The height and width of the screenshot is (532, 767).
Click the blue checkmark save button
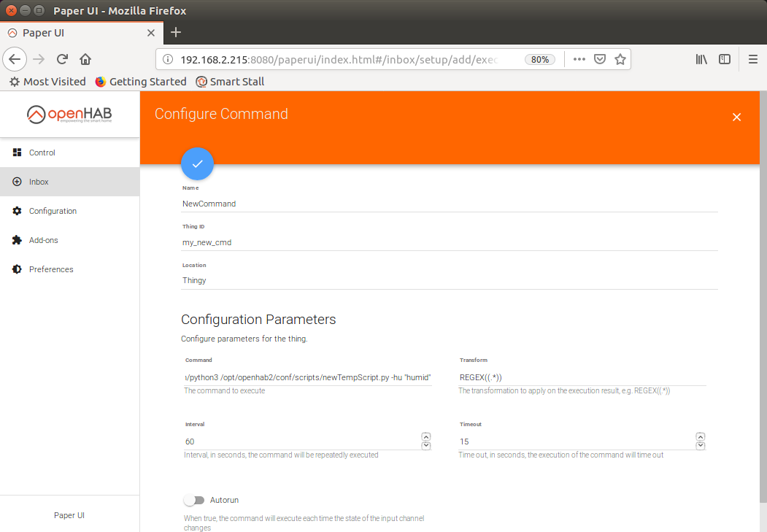(x=197, y=163)
